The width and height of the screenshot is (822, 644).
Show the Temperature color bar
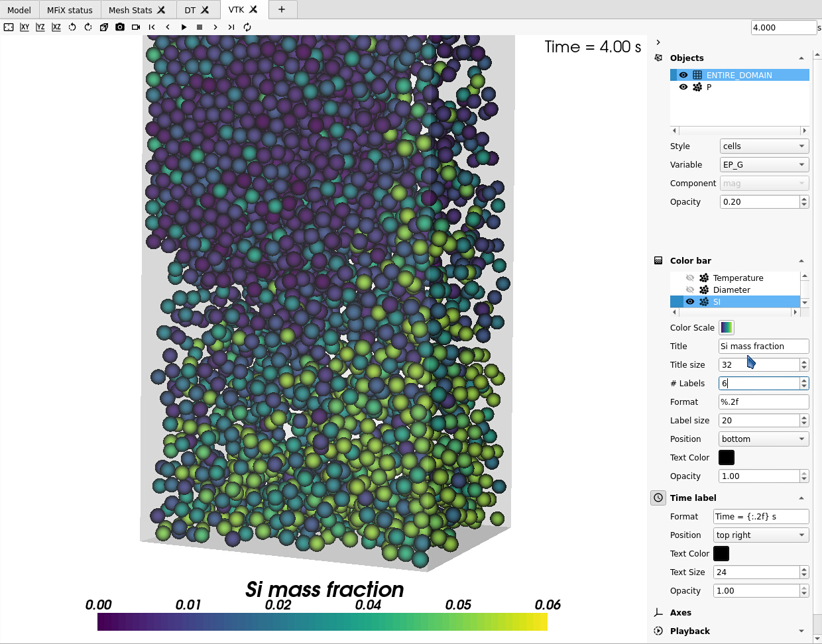[x=690, y=278]
